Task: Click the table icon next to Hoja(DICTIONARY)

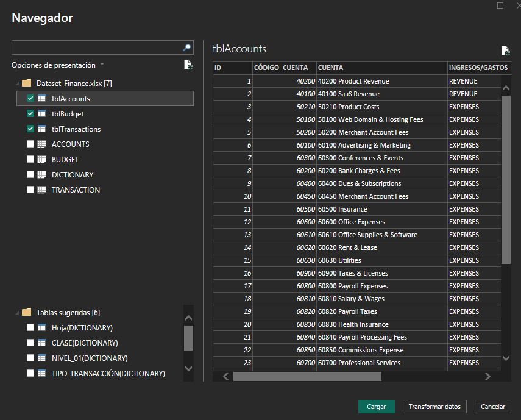Action: (x=42, y=327)
